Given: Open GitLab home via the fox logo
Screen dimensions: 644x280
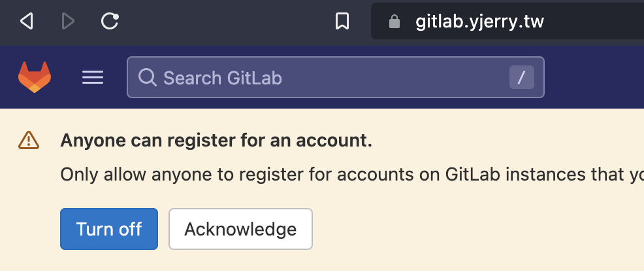Looking at the screenshot, I should coord(35,78).
